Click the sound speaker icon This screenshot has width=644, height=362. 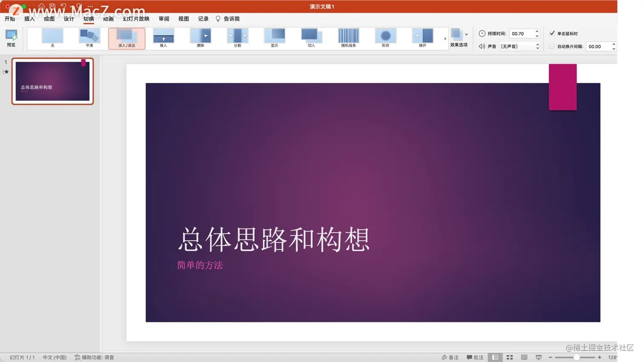(482, 46)
